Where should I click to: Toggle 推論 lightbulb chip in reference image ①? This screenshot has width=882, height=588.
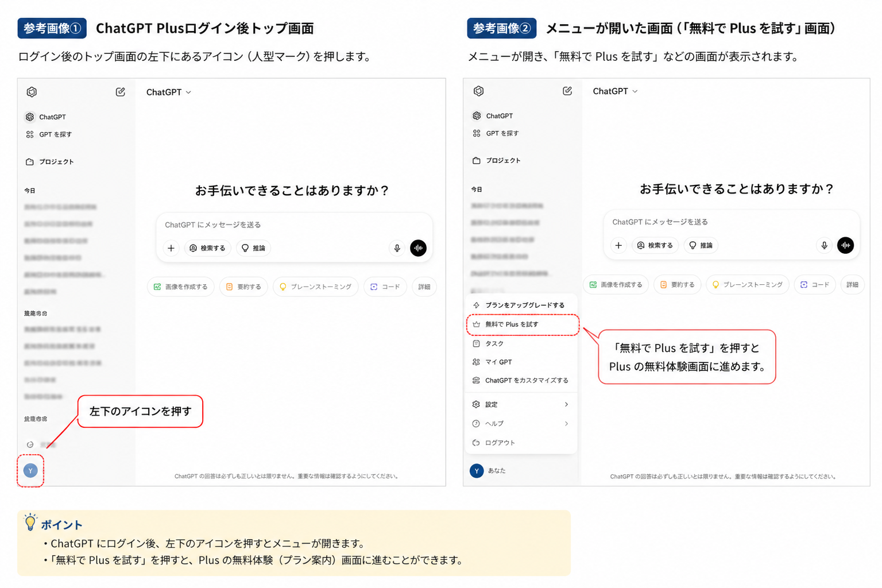(x=253, y=248)
